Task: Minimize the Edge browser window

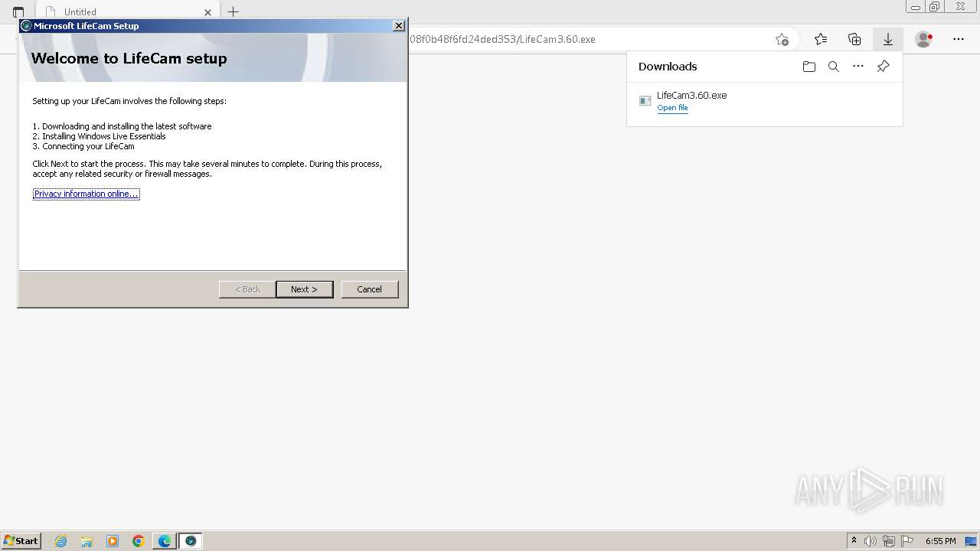Action: (915, 7)
